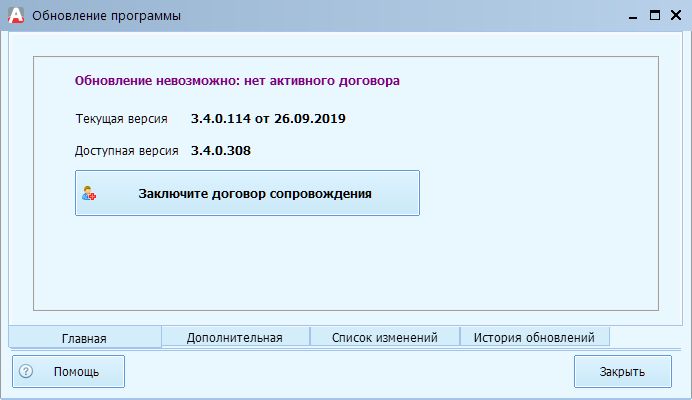
Task: Click the Обновление программы window title
Action: click(x=106, y=16)
